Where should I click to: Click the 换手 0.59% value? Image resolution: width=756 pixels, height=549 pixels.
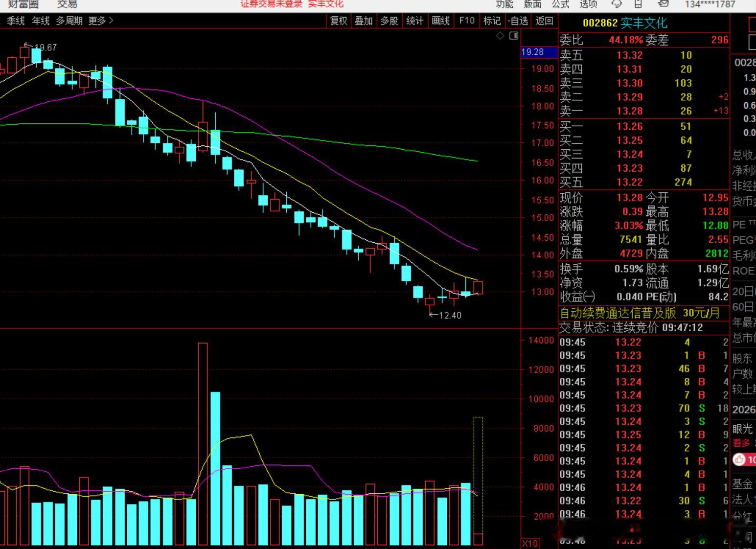tap(629, 269)
